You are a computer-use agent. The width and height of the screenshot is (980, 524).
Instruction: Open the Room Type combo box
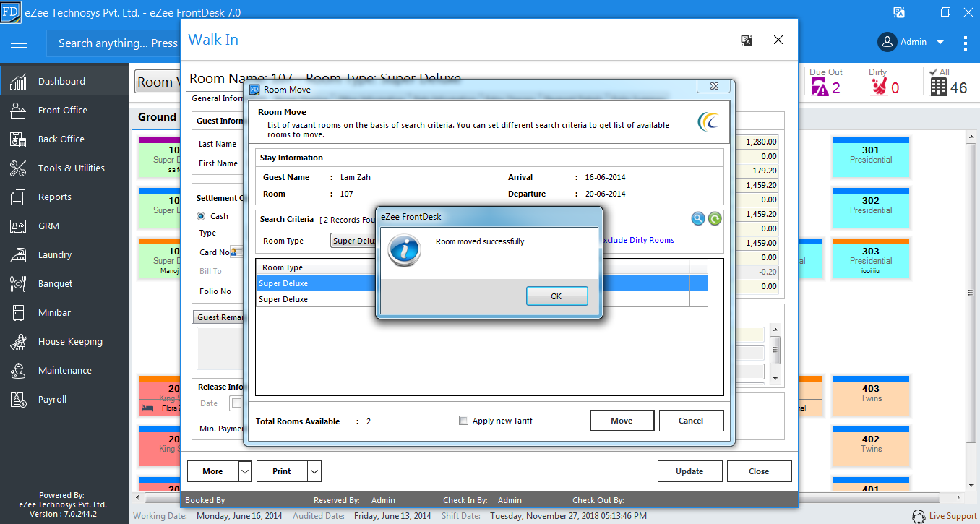pyautogui.click(x=353, y=241)
